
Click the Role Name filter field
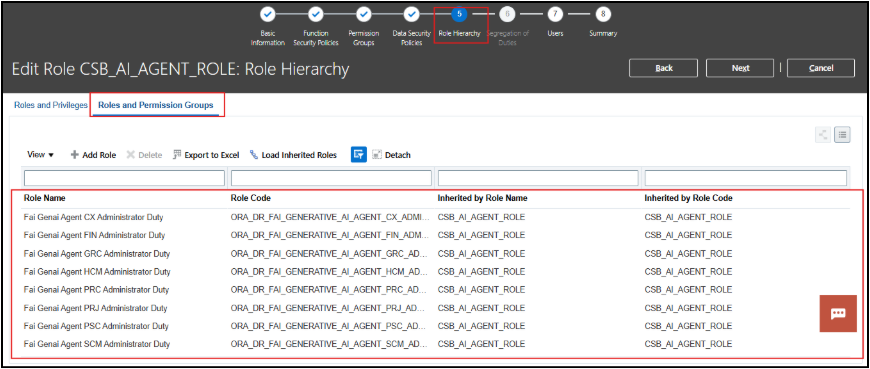pos(124,178)
